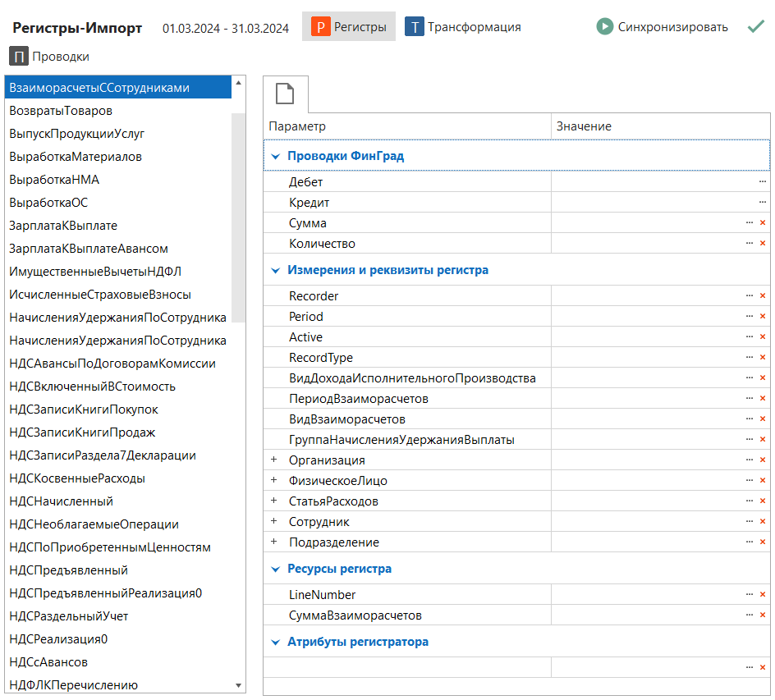Collapse the Проводки ФинГрад section
Screen dimensions: 775x700
(x=276, y=156)
